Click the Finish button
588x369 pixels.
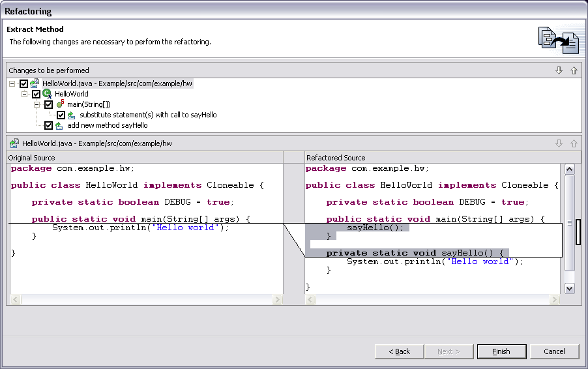click(501, 351)
